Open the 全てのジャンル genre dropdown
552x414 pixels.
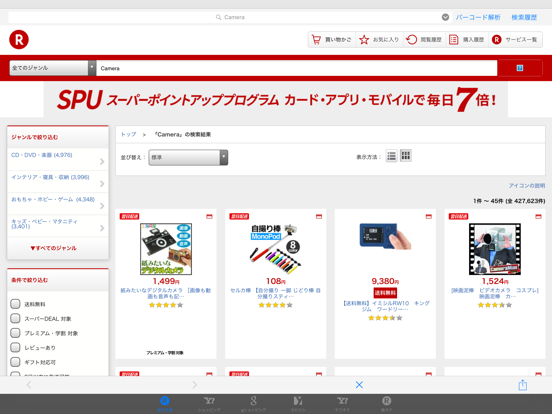[52, 68]
